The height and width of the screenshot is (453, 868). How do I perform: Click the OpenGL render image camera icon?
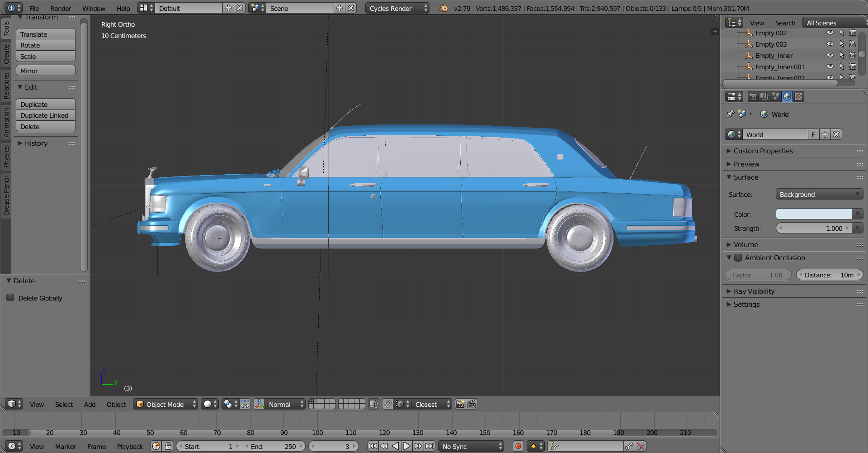pos(460,404)
